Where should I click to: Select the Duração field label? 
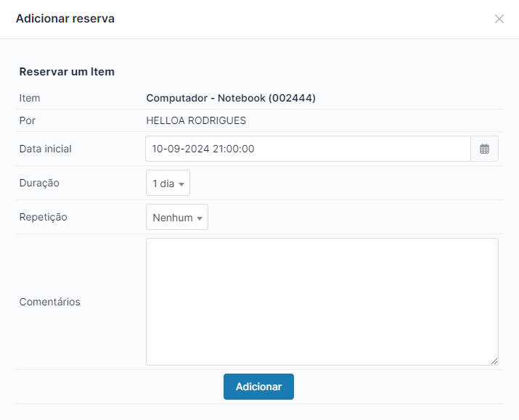(x=39, y=184)
